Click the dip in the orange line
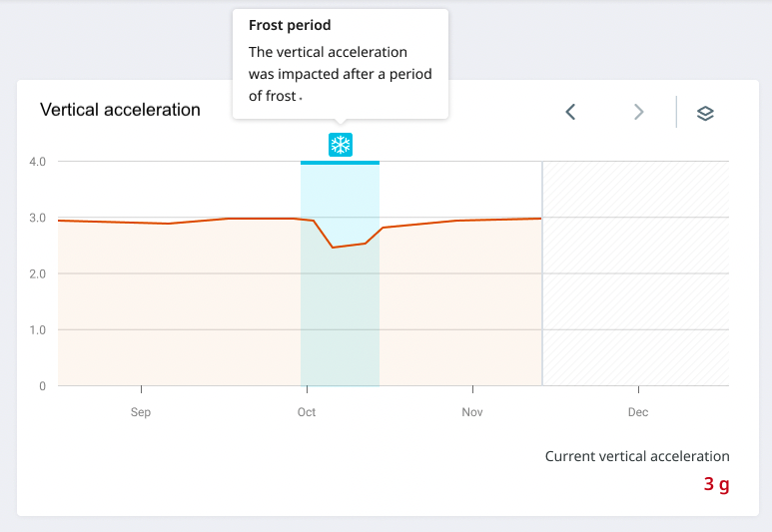This screenshot has height=532, width=772. coord(334,247)
